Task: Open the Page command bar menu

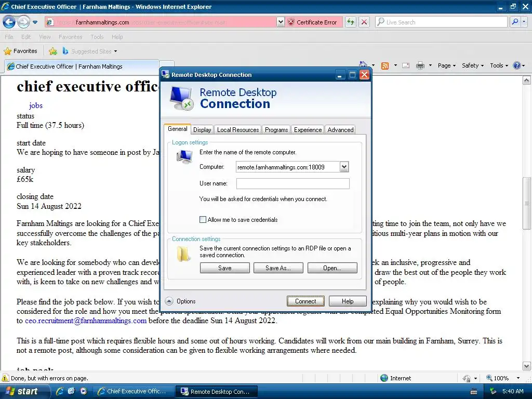Action: coord(446,65)
